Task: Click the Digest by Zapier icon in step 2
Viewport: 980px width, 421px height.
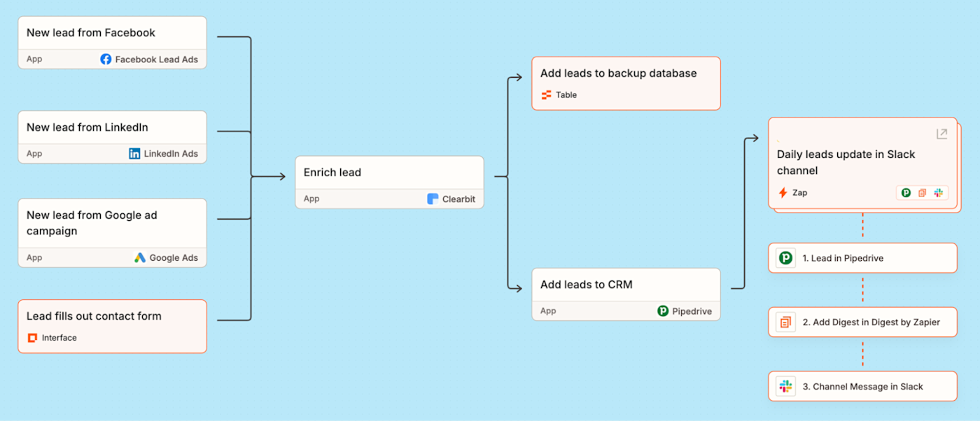Action: (x=785, y=322)
